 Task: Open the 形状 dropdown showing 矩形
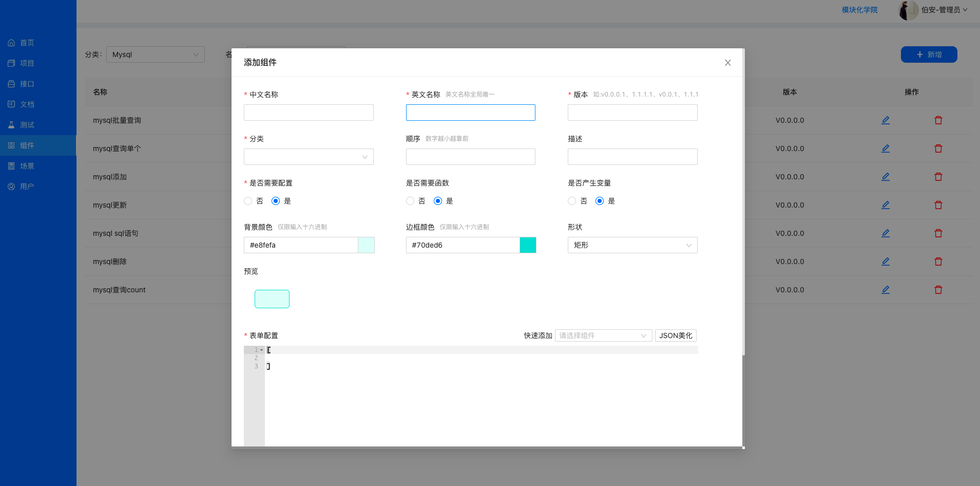[632, 245]
